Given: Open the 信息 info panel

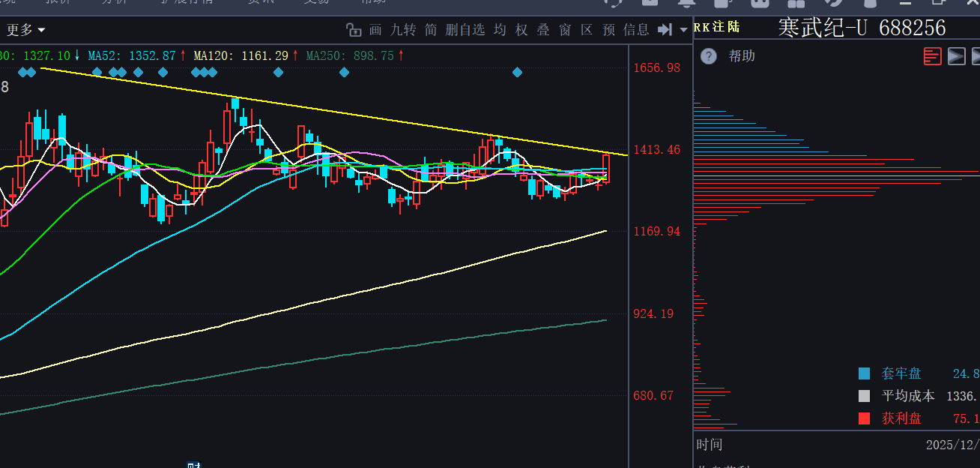Looking at the screenshot, I should [x=636, y=30].
